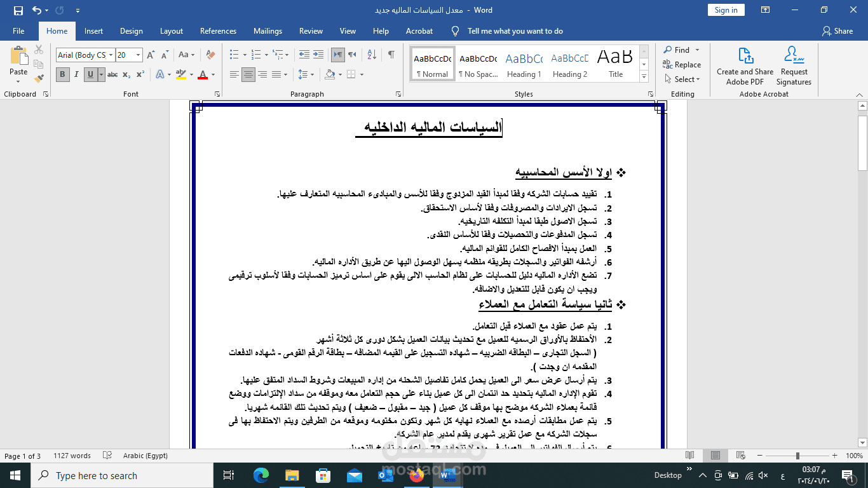
Task: Click the Create and Share Adobe PDF icon
Action: [x=745, y=56]
